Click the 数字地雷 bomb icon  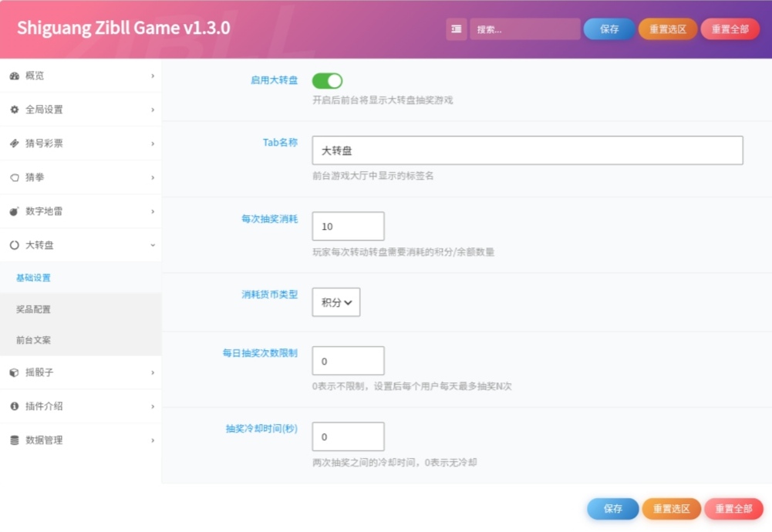[15, 211]
